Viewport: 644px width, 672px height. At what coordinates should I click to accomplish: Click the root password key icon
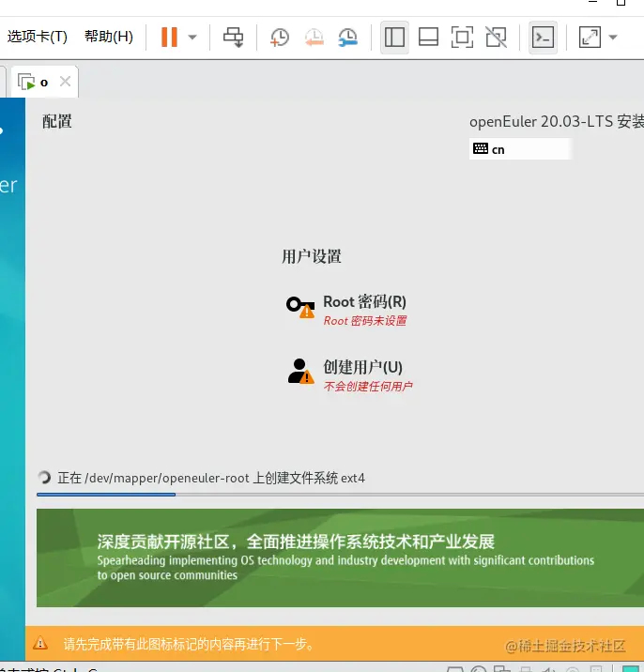click(x=300, y=307)
